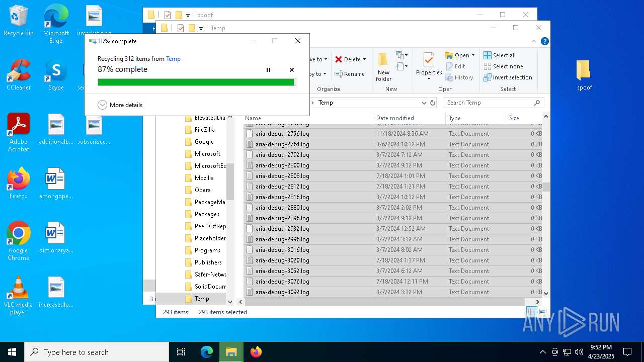Open the Delete dropdown arrow
This screenshot has height=362, width=644.
point(364,59)
